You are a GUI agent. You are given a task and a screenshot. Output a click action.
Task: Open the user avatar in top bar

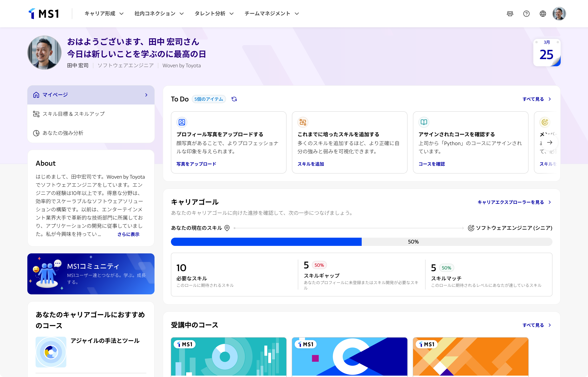(x=559, y=14)
